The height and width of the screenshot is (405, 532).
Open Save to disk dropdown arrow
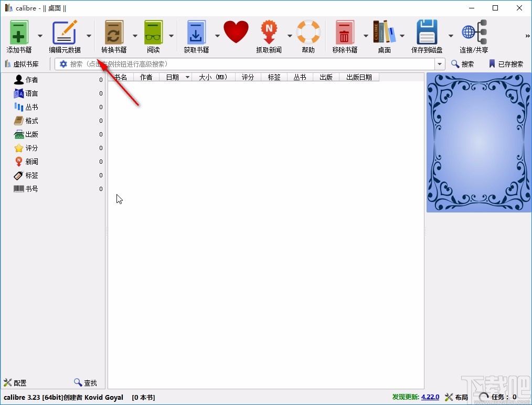451,36
